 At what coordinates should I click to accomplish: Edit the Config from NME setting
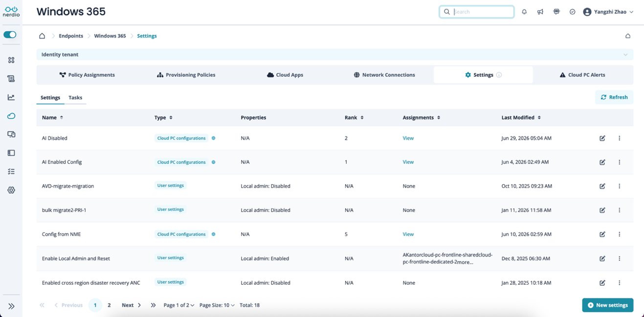click(x=602, y=234)
